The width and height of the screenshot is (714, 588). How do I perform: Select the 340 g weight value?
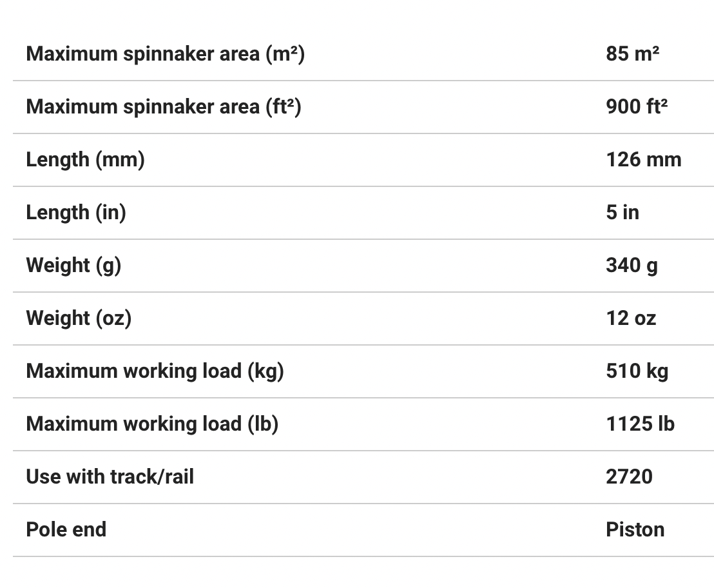point(632,265)
